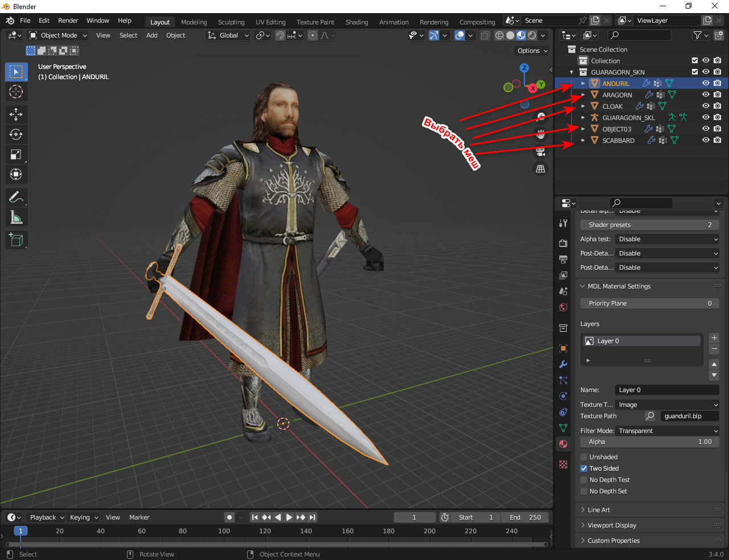This screenshot has height=560, width=729.
Task: Toggle perspective/orthographic view in viewport
Action: [540, 168]
